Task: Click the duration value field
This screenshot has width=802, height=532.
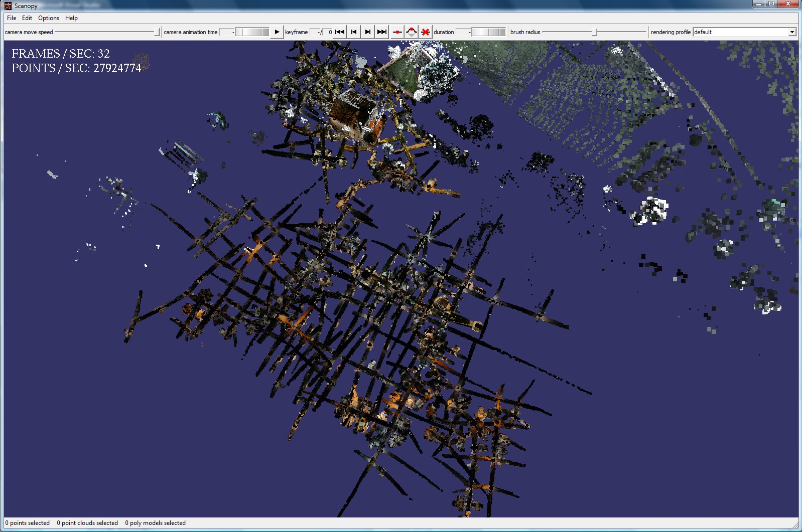Action: click(463, 32)
